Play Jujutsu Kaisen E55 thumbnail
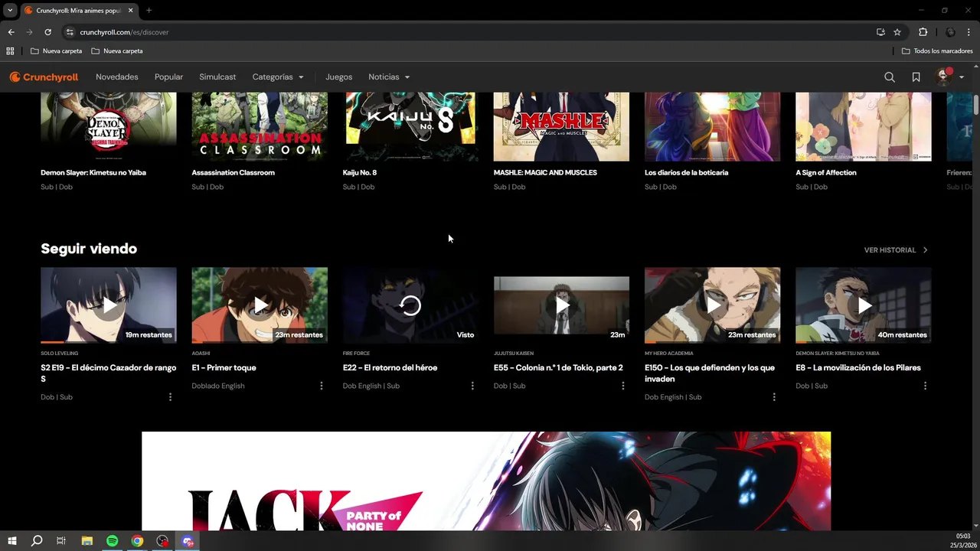The height and width of the screenshot is (551, 980). click(561, 305)
